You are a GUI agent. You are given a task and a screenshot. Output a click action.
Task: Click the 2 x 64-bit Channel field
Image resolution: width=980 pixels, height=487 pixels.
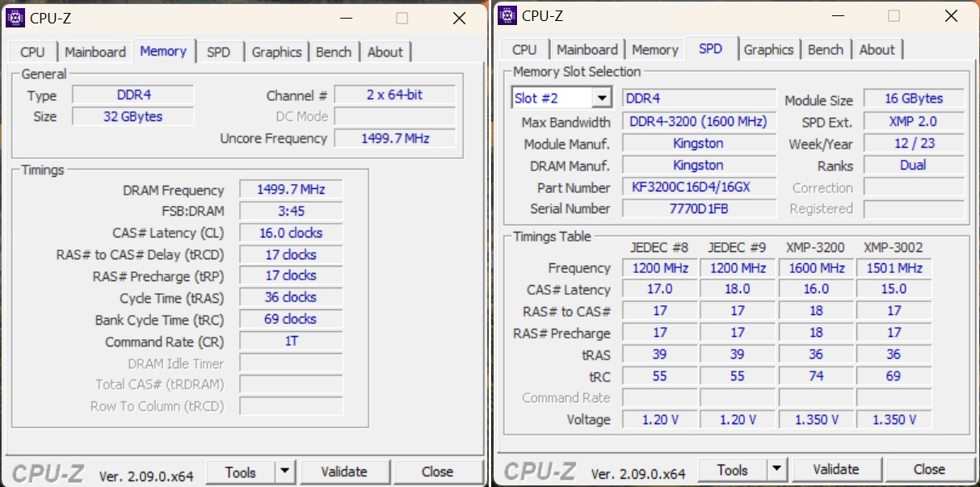[x=394, y=94]
